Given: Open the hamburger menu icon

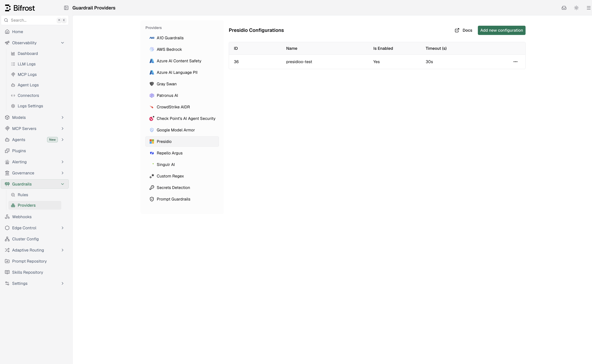Looking at the screenshot, I should click(x=588, y=8).
